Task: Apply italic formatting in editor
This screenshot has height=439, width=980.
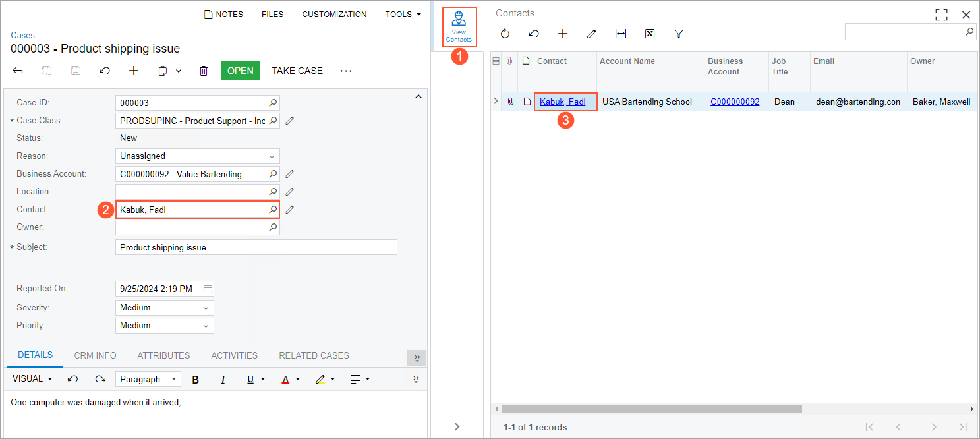Action: pos(223,379)
